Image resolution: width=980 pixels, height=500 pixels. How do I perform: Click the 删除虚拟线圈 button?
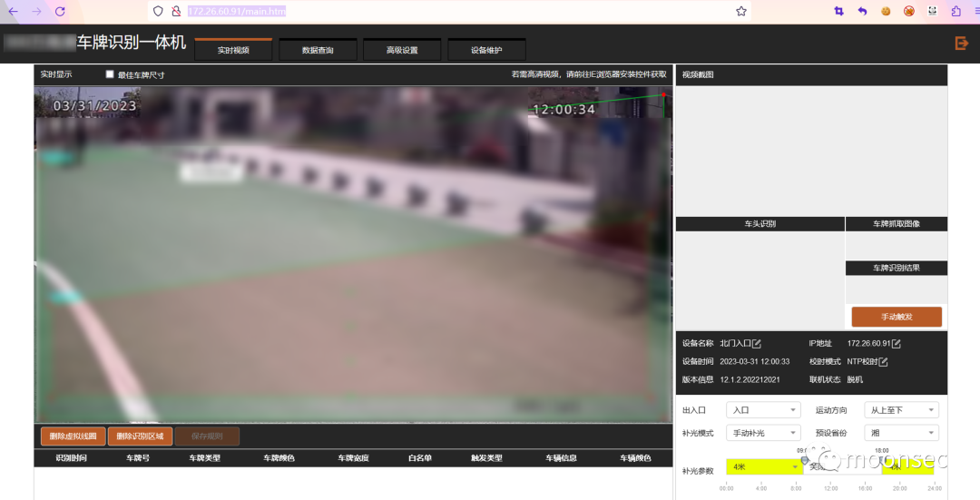click(73, 436)
